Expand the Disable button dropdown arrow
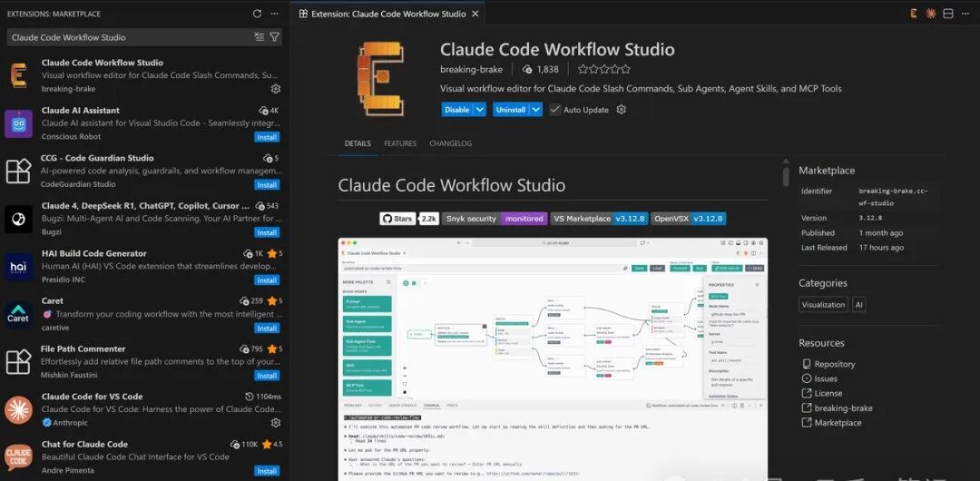The width and height of the screenshot is (980, 481). pyautogui.click(x=479, y=110)
